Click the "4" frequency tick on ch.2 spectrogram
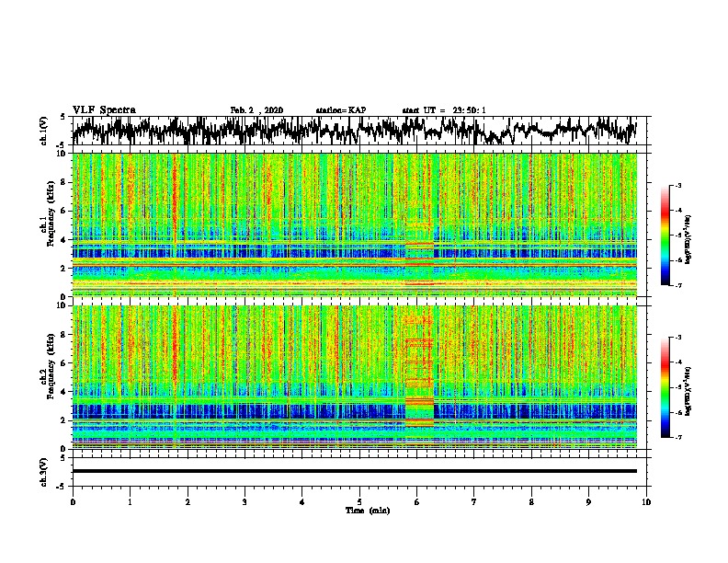This screenshot has width=728, height=563. [64, 392]
